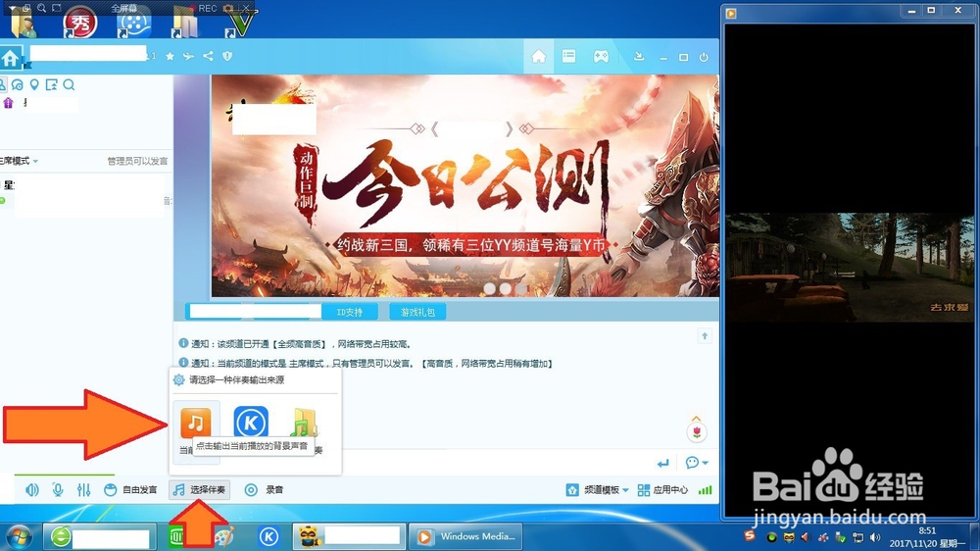The image size is (980, 551).
Task: Click the 今日公测 game banner
Action: tap(465, 185)
